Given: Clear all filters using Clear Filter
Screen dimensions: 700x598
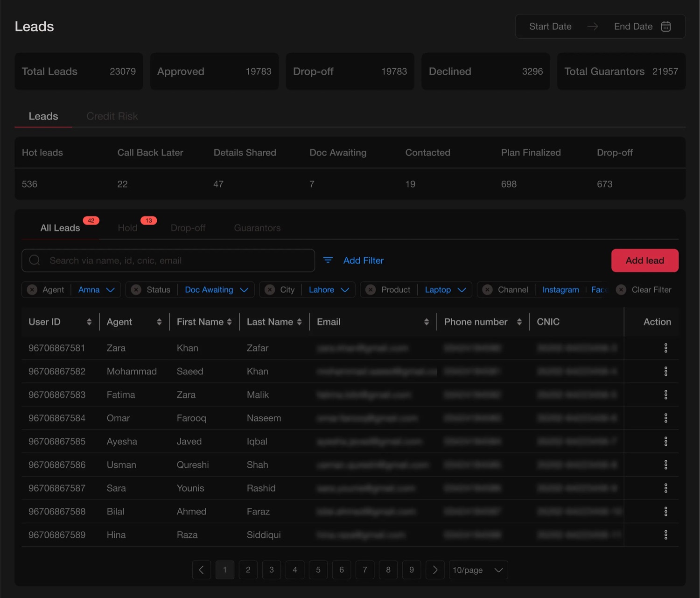Looking at the screenshot, I should point(644,289).
